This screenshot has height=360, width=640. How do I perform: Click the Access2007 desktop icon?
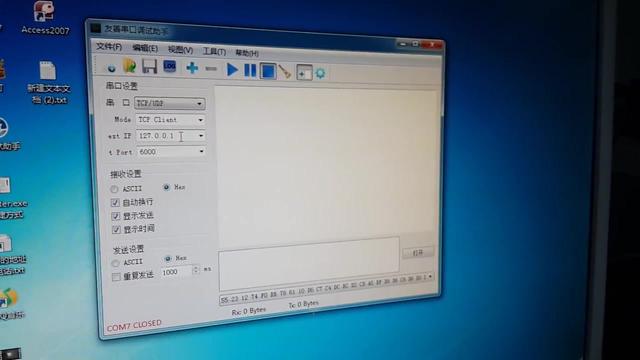point(45,18)
